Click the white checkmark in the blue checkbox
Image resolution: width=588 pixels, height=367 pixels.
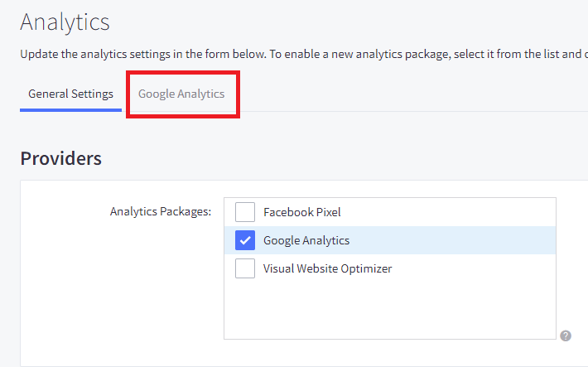(x=245, y=240)
